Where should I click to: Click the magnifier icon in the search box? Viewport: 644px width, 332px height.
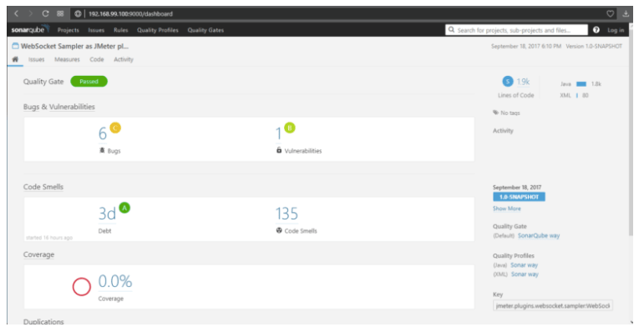[451, 30]
